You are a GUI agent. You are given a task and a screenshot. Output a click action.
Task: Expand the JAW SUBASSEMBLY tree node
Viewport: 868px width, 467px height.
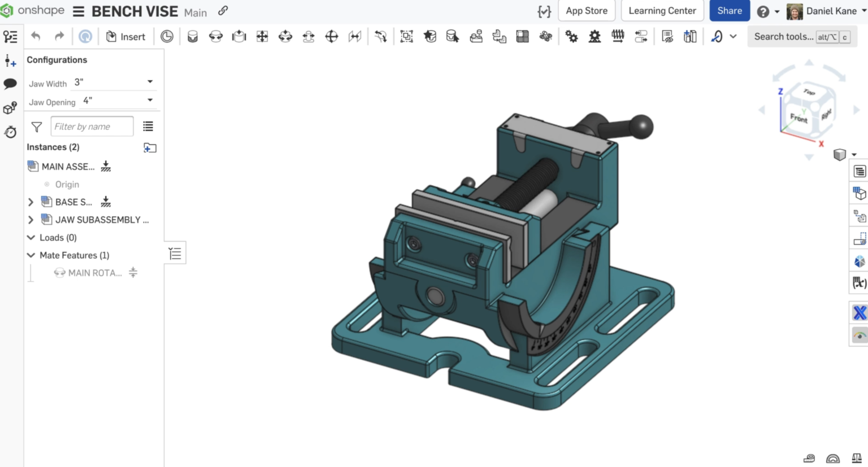(31, 220)
